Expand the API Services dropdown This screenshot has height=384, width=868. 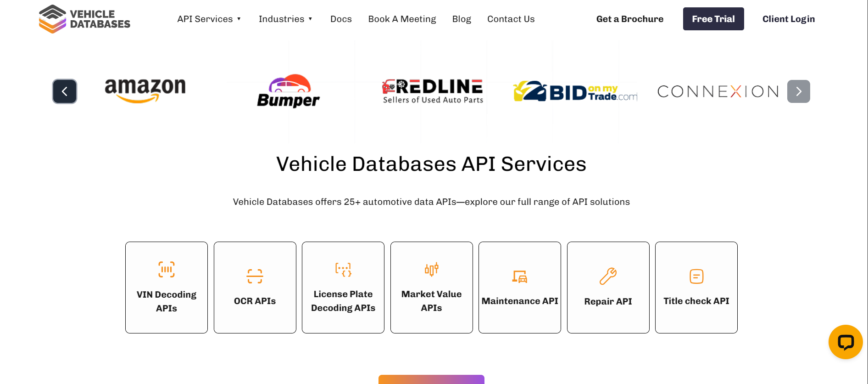pyautogui.click(x=209, y=19)
